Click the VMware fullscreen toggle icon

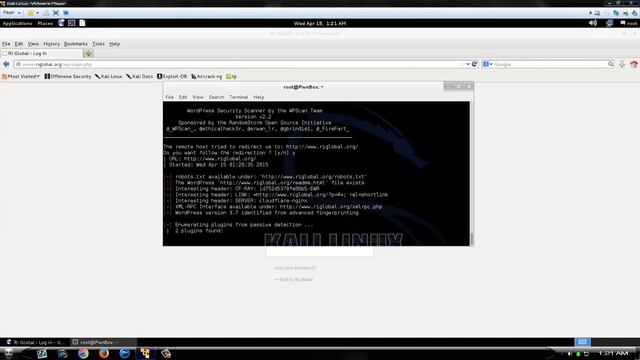pos(56,13)
